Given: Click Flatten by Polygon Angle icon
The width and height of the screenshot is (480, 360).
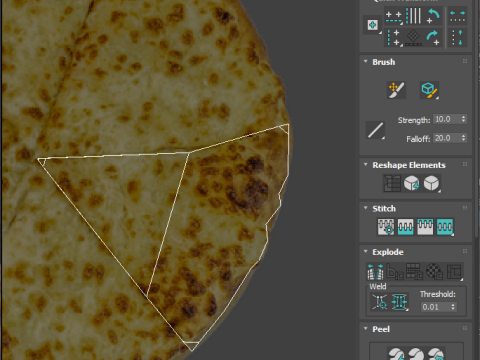Looking at the screenshot, I should tap(395, 271).
